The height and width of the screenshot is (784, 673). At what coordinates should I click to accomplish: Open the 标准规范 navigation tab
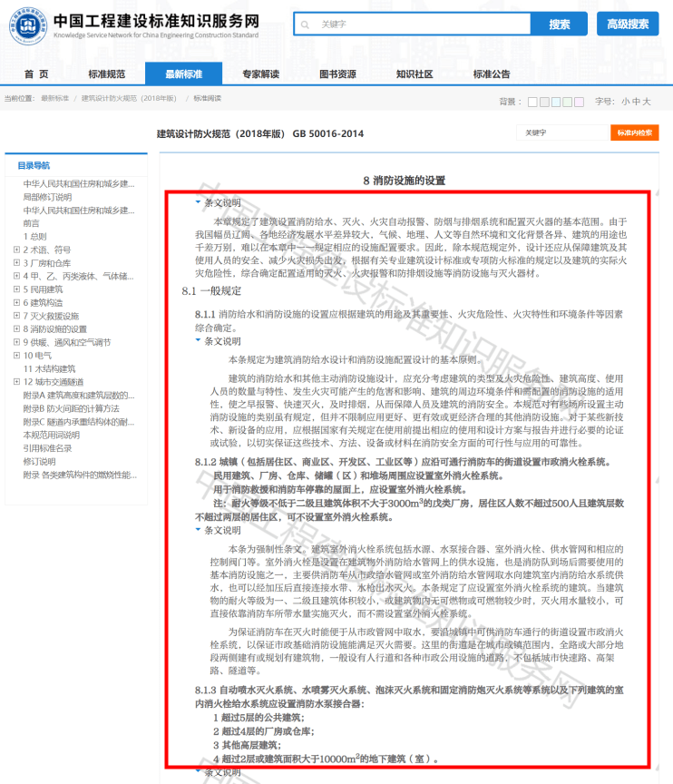[107, 74]
